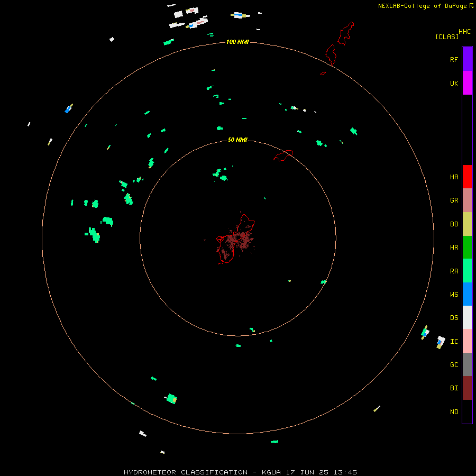Select the IC light pink legend swatch
Image resolution: width=476 pixels, height=476 pixels.
[x=467, y=341]
